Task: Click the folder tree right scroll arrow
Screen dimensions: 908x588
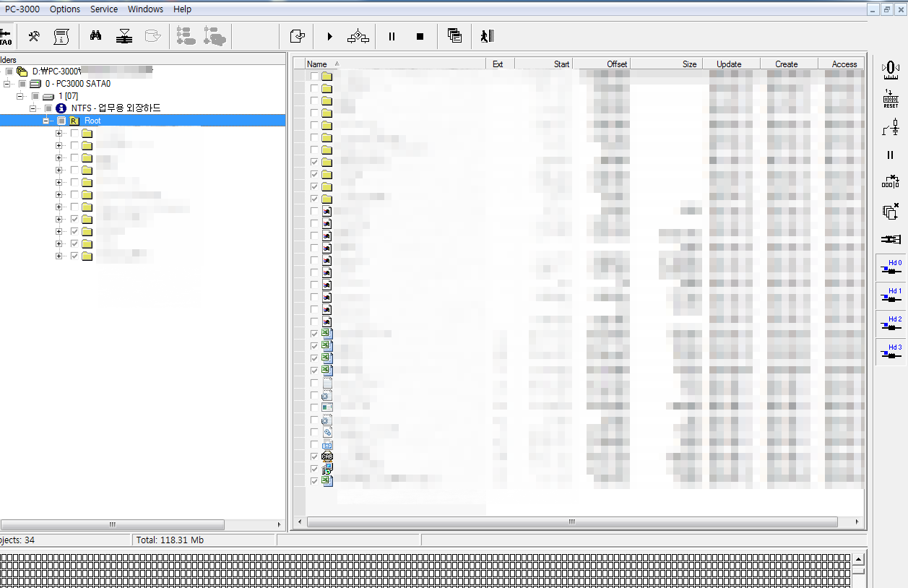Action: [x=280, y=524]
